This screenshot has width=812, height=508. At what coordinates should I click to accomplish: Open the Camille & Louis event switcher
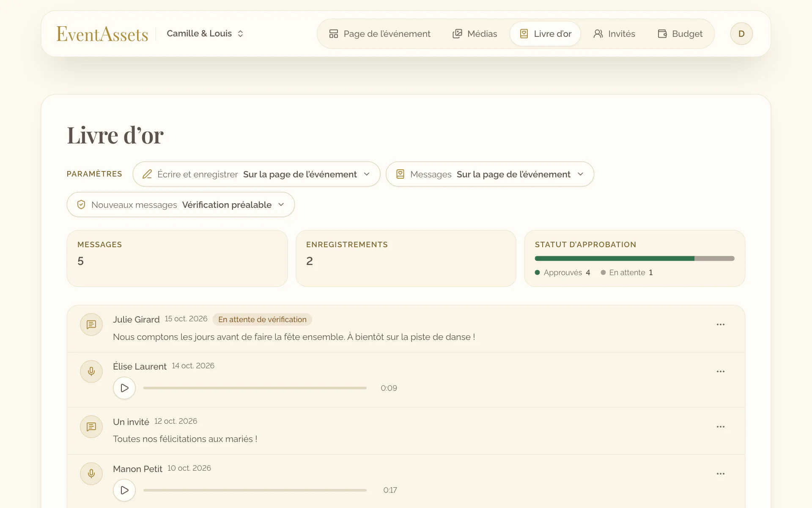[205, 33]
